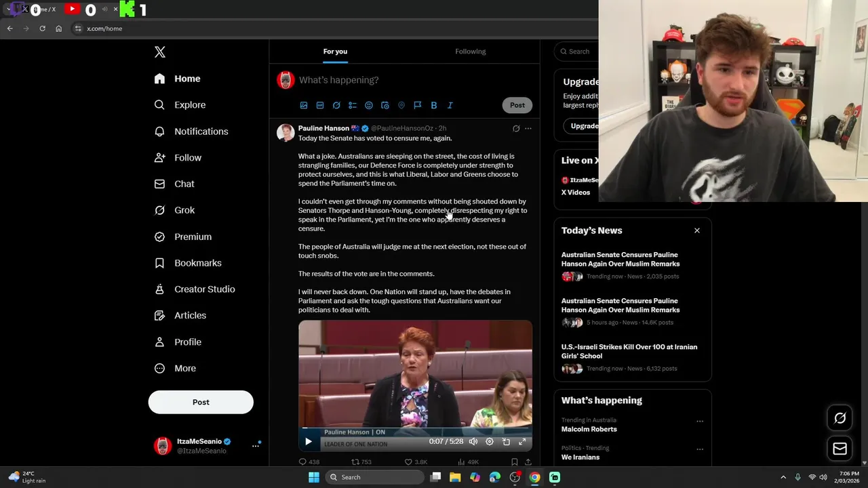This screenshot has height=488, width=868.
Task: Click the X search box
Action: tap(576, 52)
